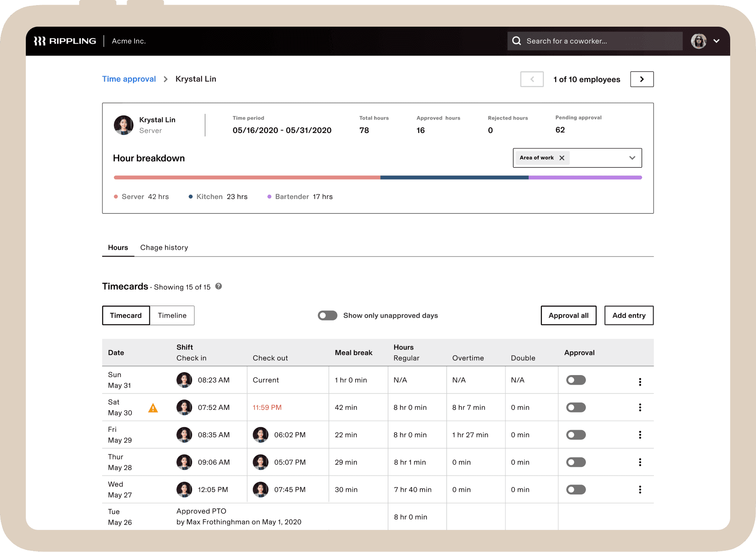Image resolution: width=756 pixels, height=552 pixels.
Task: Open the Chage history tab
Action: (x=164, y=248)
